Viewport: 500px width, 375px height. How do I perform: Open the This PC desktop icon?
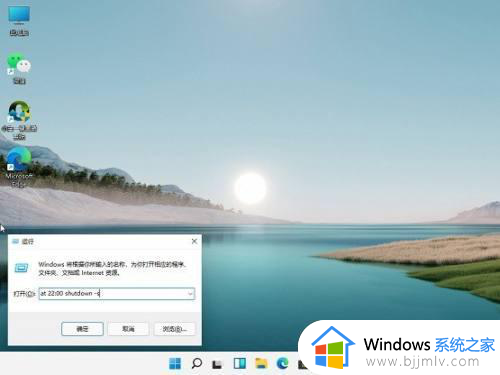point(19,21)
